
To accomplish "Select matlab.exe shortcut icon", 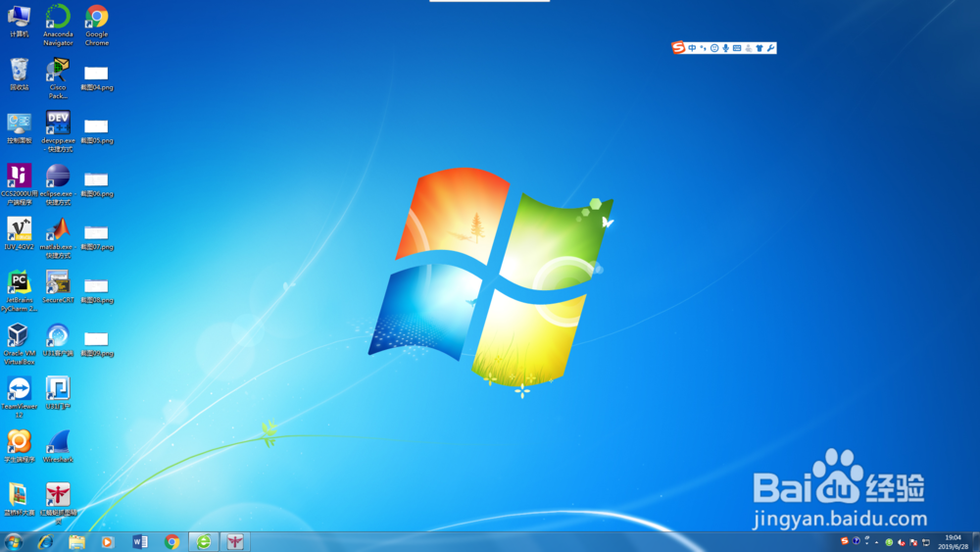I will click(x=58, y=237).
